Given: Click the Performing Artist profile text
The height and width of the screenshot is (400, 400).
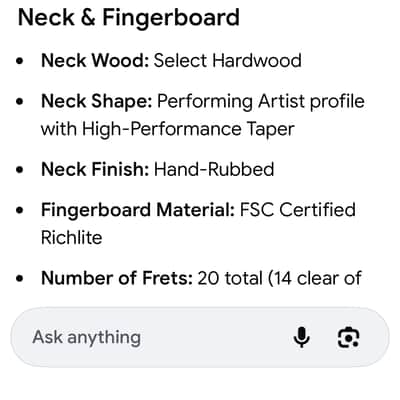Looking at the screenshot, I should (261, 101).
